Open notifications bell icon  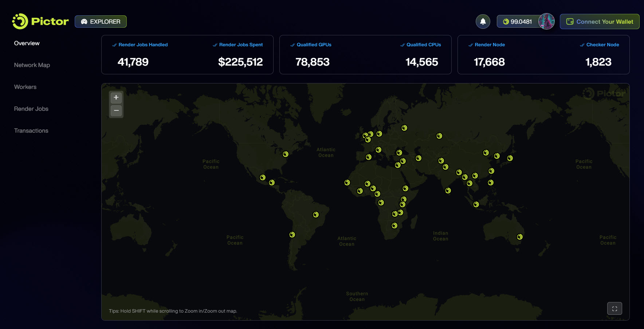click(x=483, y=21)
